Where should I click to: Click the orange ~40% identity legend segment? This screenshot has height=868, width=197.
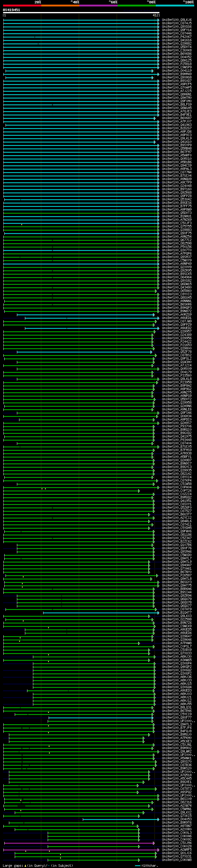(x=60, y=6)
